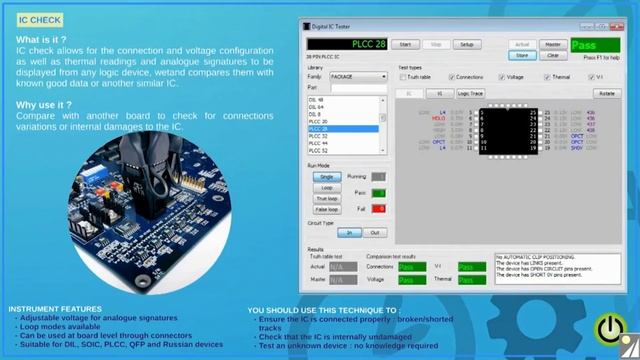Click library list scroll up arrow

[x=383, y=100]
